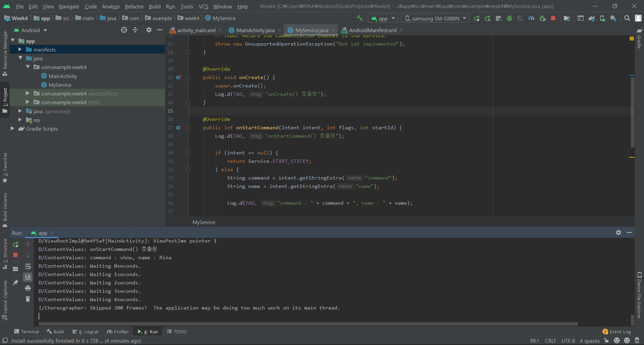Open the samsung SM-G988N device dropdown
Viewport: 644px width, 345px height.
click(435, 18)
